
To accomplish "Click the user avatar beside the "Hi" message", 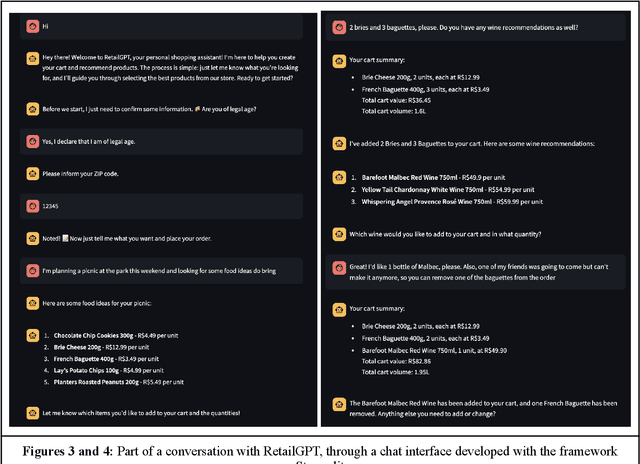I will [33, 26].
